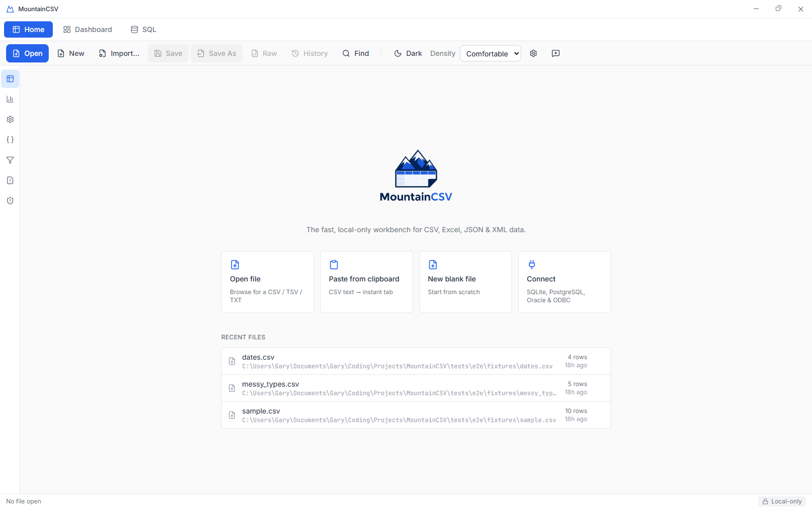This screenshot has height=508, width=812.
Task: Open recent file sample.csv
Action: tap(416, 415)
